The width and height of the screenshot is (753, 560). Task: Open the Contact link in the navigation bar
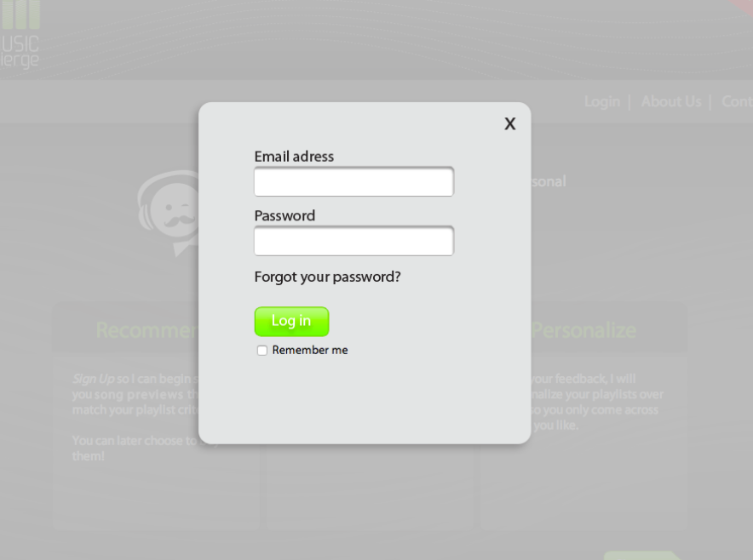tap(737, 102)
